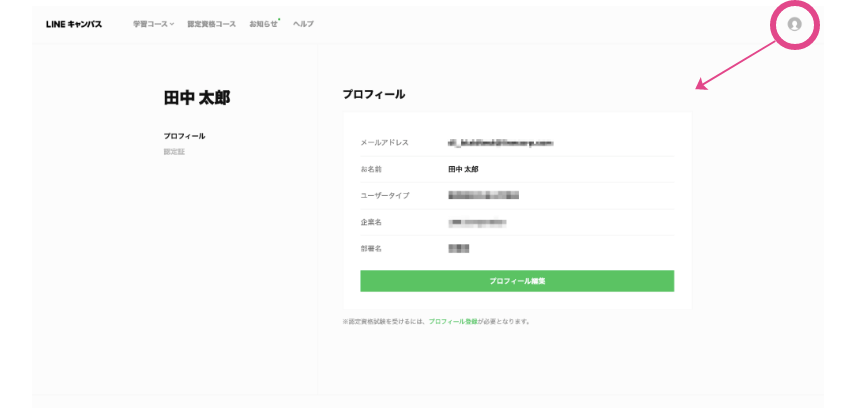
Task: Go to the ヘルプ page
Action: coord(303,24)
